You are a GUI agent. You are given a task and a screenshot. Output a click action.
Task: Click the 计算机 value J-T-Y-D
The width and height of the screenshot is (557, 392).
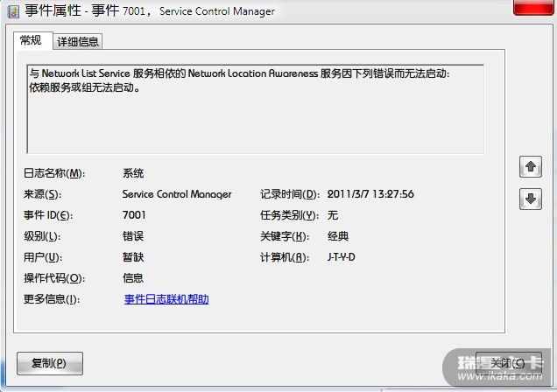click(x=342, y=257)
